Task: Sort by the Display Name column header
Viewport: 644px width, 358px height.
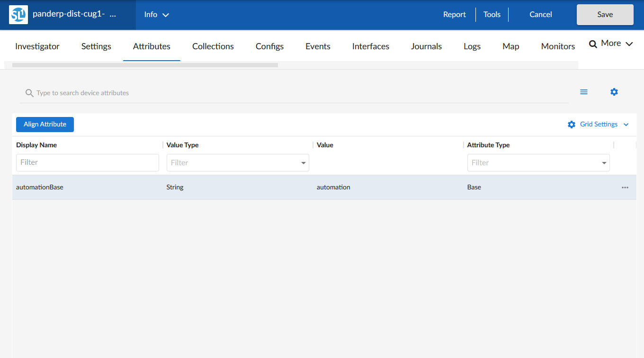Action: tap(36, 145)
